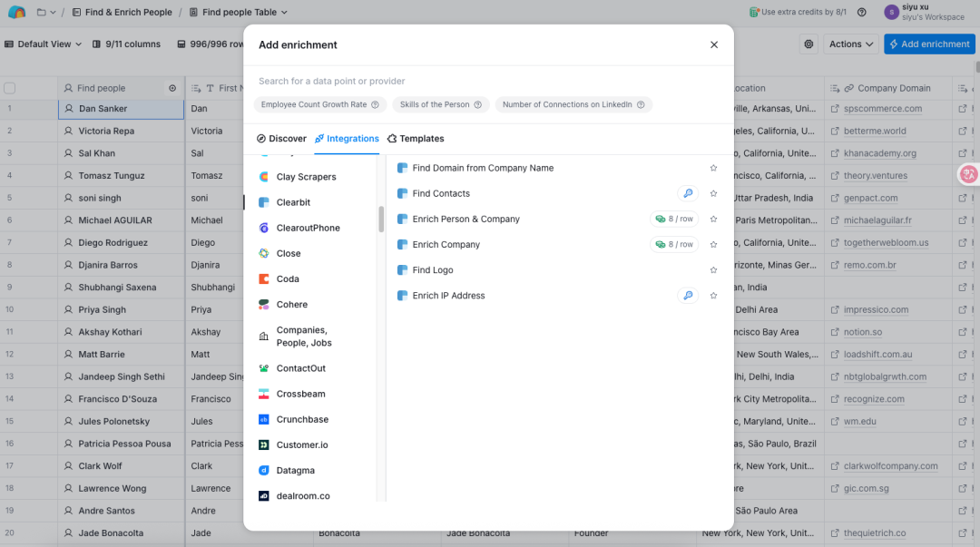The image size is (980, 547).
Task: Click the Add enrichment button
Action: [x=929, y=44]
